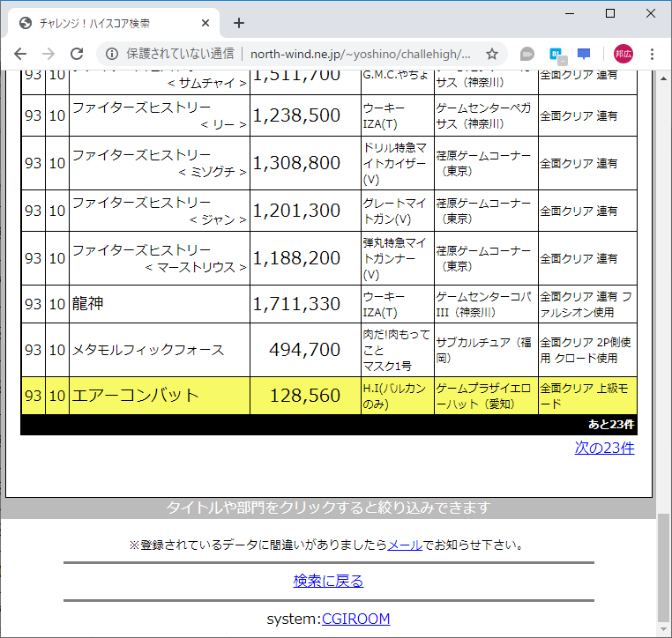The image size is (672, 638).
Task: Click player name 肉だ!肉もってこと マスク1号
Action: click(x=397, y=350)
